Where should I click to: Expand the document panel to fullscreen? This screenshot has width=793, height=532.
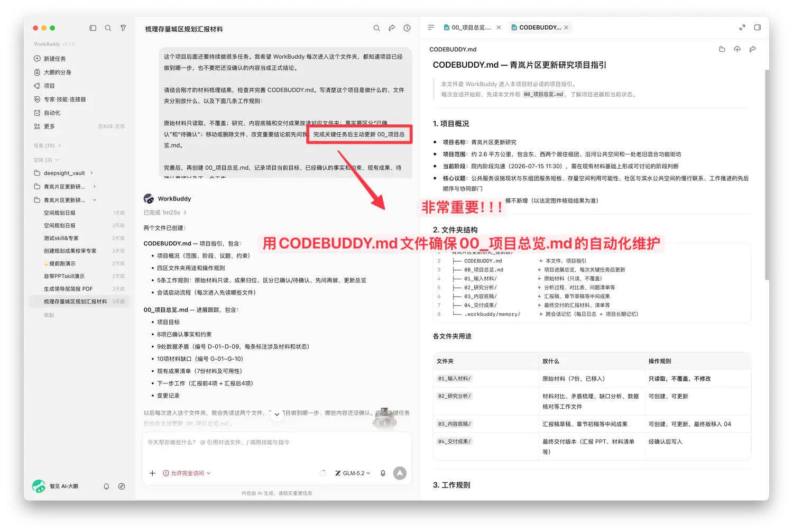pyautogui.click(x=742, y=27)
